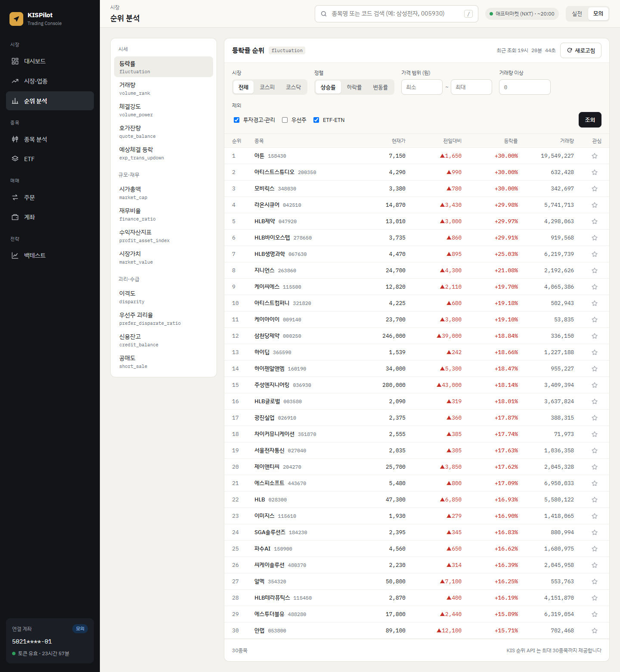
Task: Switch to 실전 trading mode
Action: pyautogui.click(x=577, y=14)
